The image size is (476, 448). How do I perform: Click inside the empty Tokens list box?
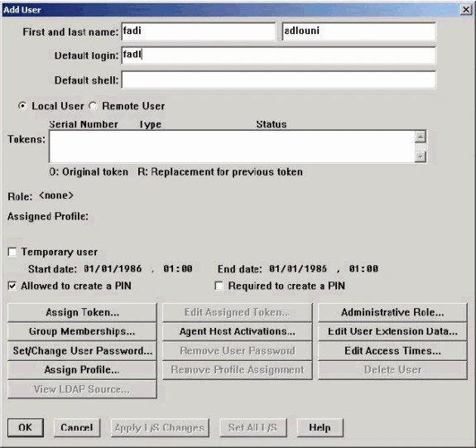(x=232, y=147)
